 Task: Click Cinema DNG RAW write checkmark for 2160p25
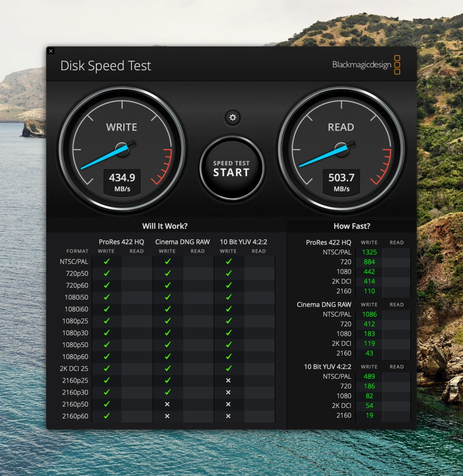pyautogui.click(x=168, y=380)
